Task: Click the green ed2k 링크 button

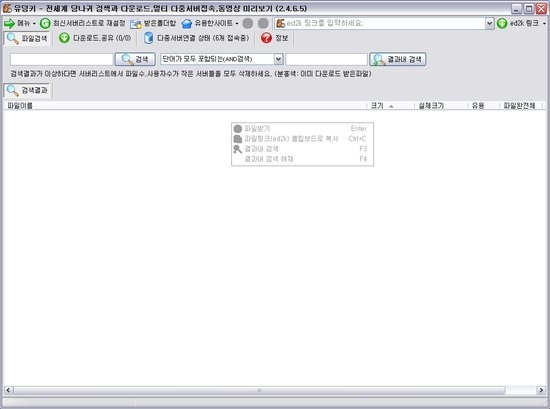Action: click(518, 24)
